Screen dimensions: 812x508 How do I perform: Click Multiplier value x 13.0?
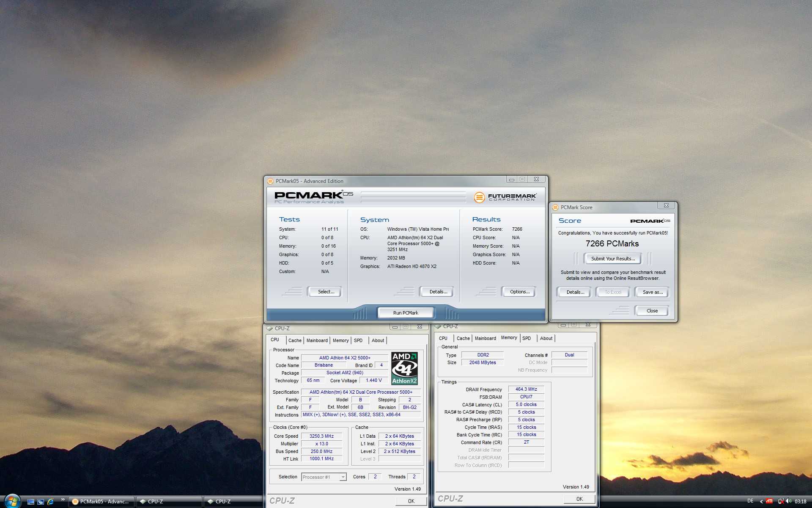pyautogui.click(x=321, y=444)
